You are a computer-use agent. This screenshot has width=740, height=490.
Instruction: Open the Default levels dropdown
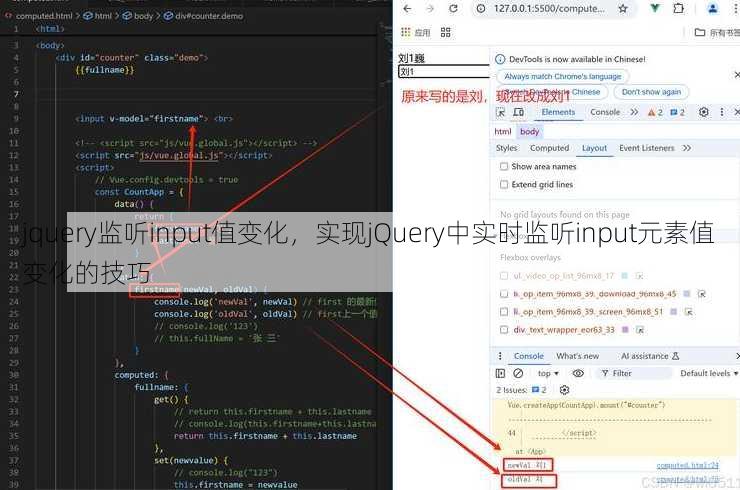click(709, 373)
